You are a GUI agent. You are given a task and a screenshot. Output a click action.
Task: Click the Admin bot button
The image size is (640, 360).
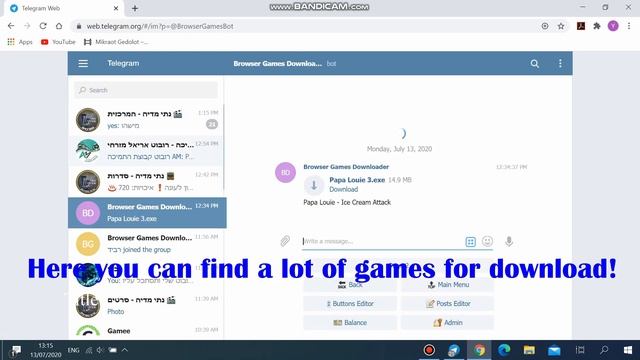click(x=447, y=322)
